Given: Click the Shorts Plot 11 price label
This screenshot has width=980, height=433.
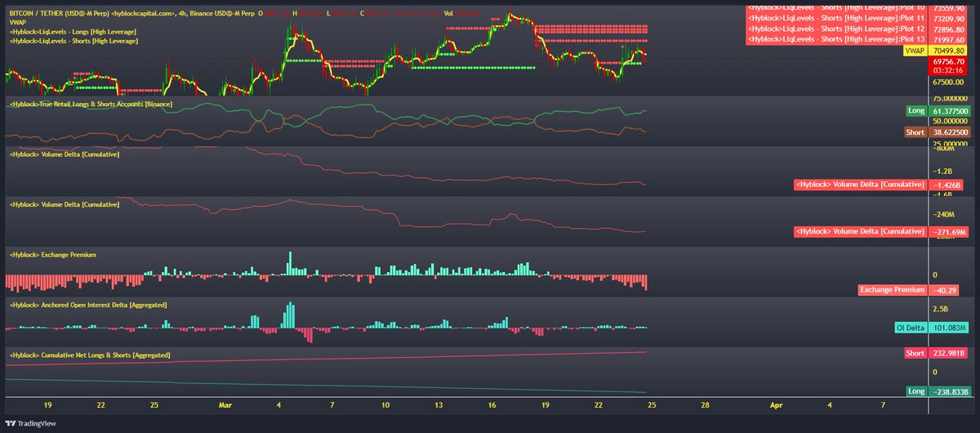Looking at the screenshot, I should click(x=836, y=18).
